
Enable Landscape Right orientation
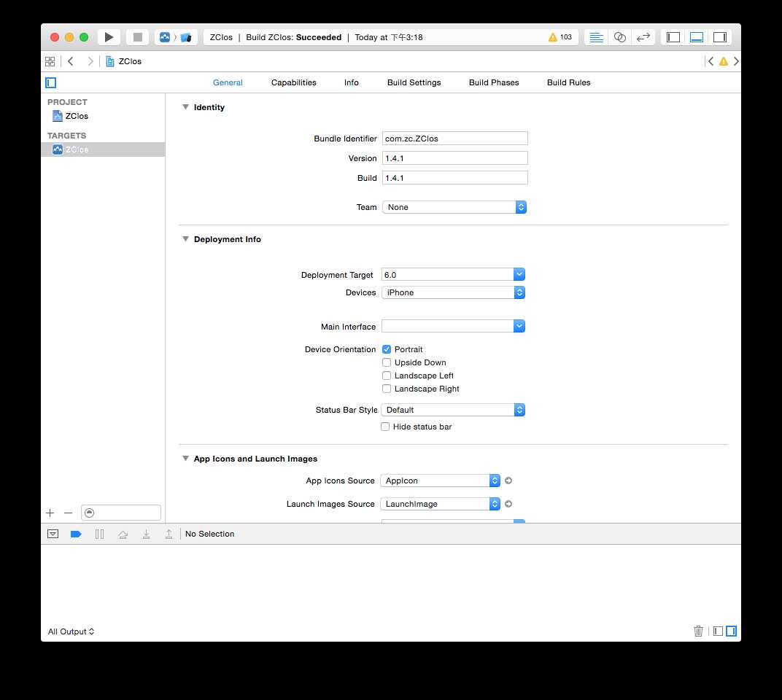tap(387, 389)
